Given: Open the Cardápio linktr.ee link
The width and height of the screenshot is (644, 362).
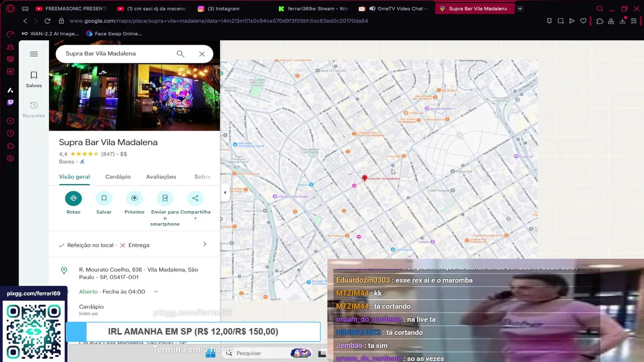Looking at the screenshot, I should pyautogui.click(x=91, y=310).
